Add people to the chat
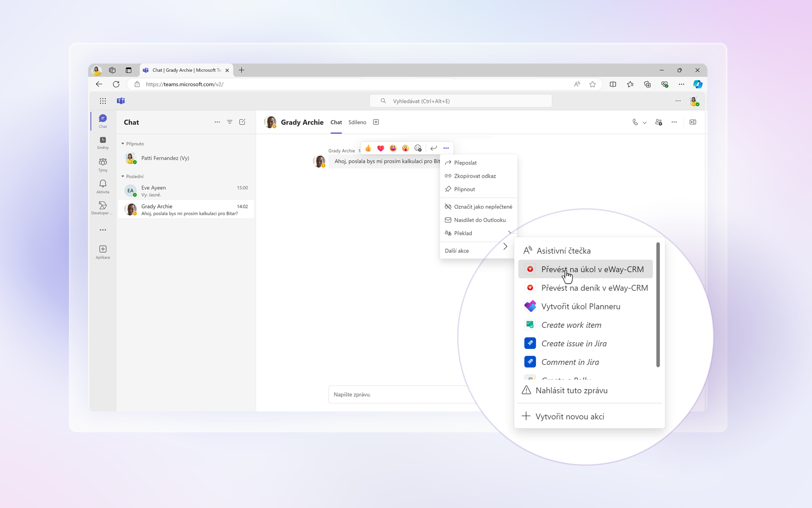The image size is (812, 508). click(x=658, y=122)
